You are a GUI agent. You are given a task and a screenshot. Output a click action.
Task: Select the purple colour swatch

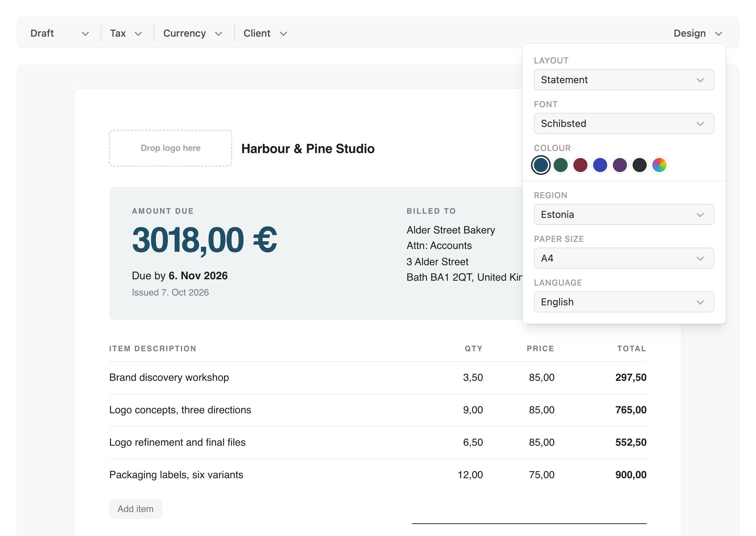620,165
